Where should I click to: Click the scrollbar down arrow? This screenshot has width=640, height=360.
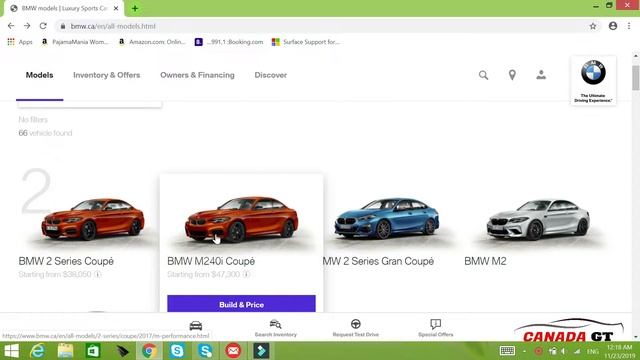pos(636,337)
